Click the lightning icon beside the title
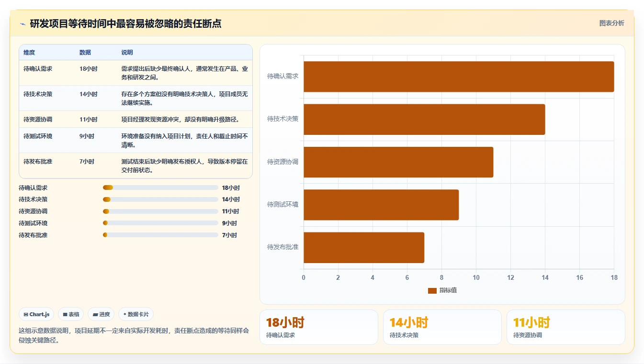644x364 pixels. (23, 24)
